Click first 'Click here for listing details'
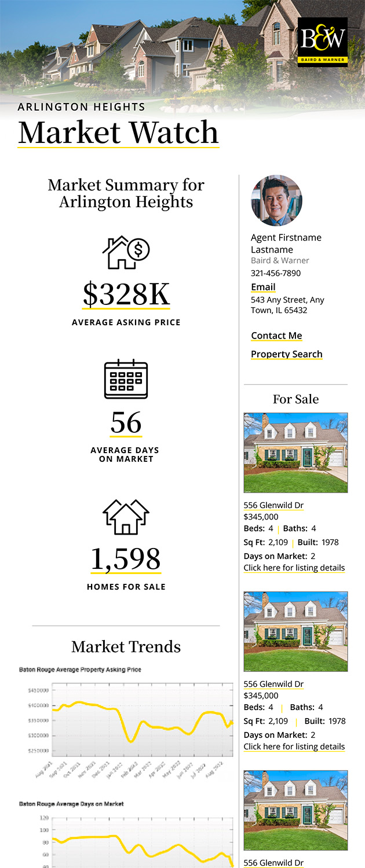365x868 pixels. [294, 568]
